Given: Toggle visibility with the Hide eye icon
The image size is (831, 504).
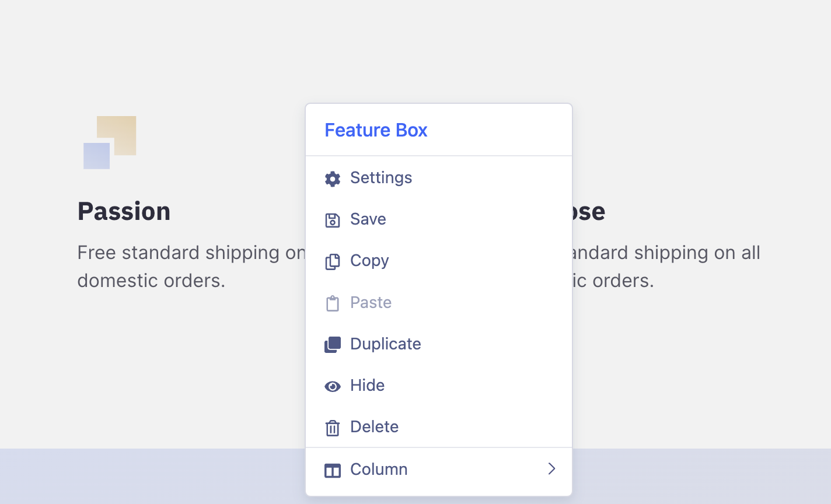Looking at the screenshot, I should (x=333, y=386).
